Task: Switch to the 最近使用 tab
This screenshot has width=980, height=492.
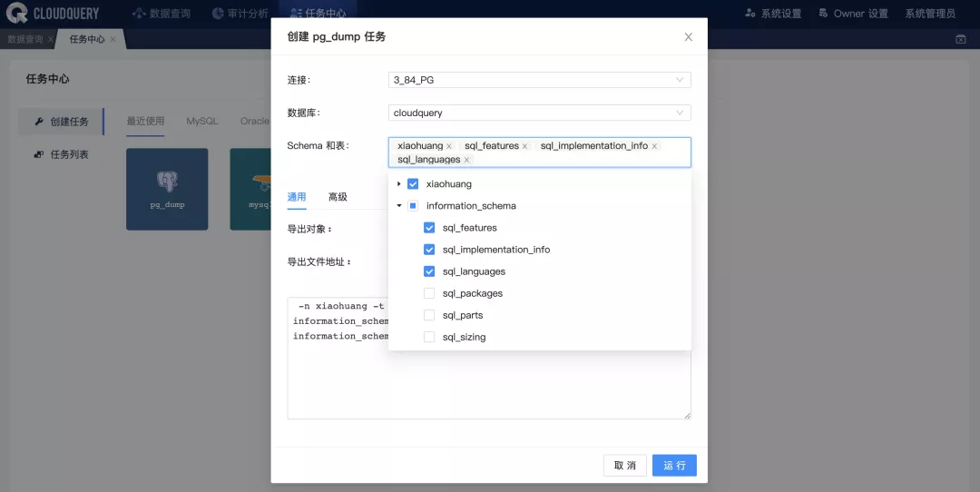Action: coord(145,121)
